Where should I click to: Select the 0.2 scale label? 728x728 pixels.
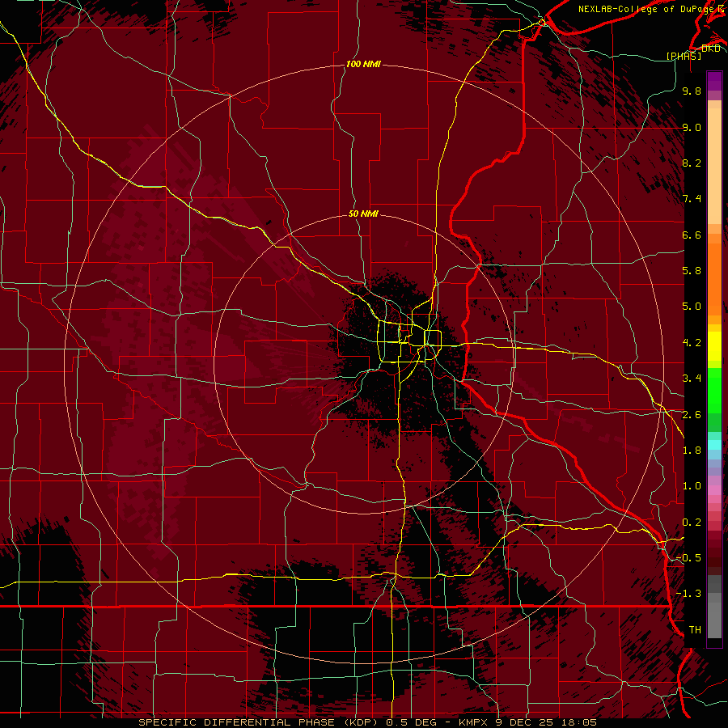coord(692,523)
